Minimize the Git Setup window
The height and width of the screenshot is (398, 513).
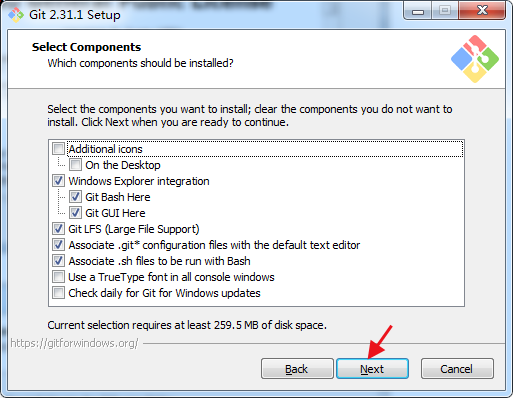click(x=418, y=11)
